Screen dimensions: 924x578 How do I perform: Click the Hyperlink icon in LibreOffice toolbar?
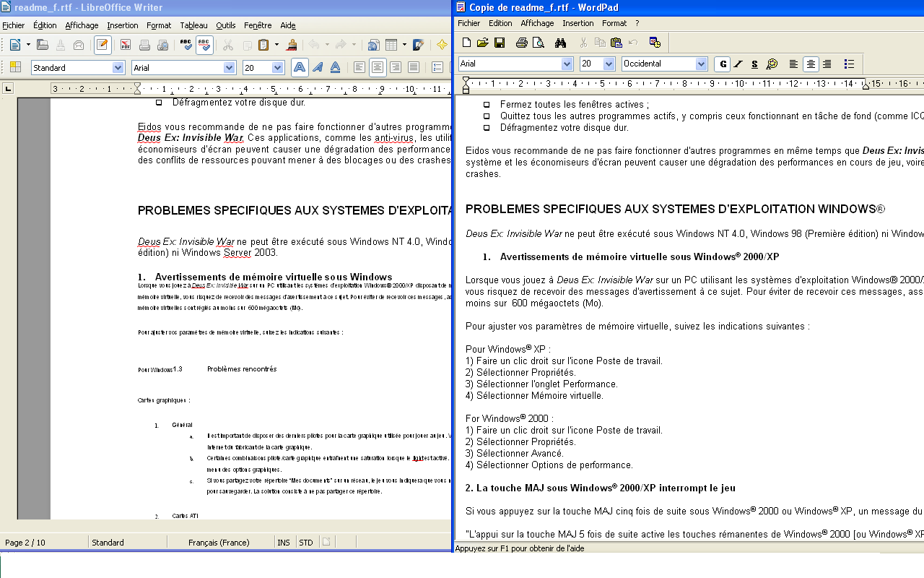(x=373, y=45)
